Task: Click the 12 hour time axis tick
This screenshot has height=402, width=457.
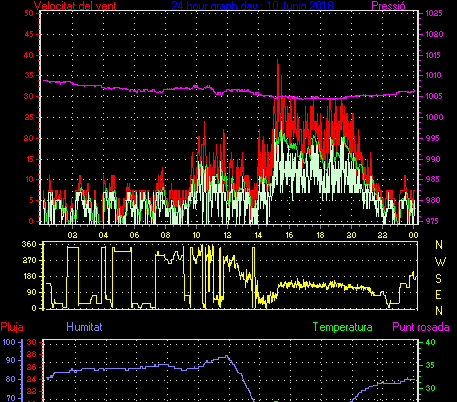Action: (x=227, y=235)
